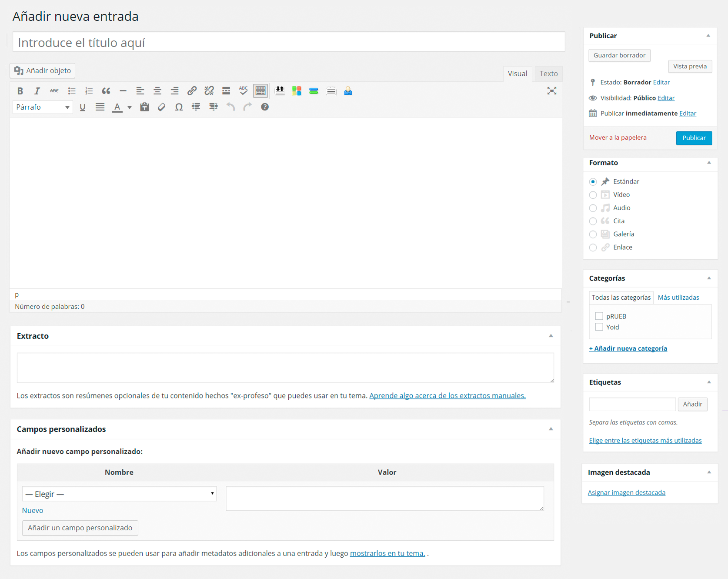The image size is (728, 579).
Task: Insert the Read More tag
Action: click(226, 90)
